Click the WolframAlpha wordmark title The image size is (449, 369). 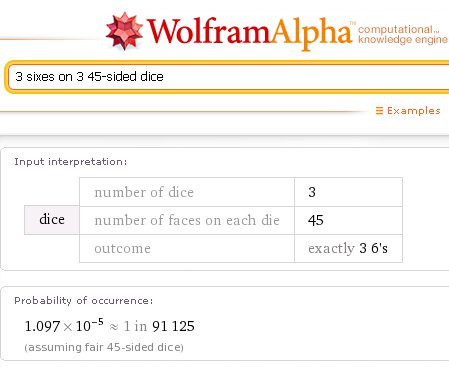point(249,33)
